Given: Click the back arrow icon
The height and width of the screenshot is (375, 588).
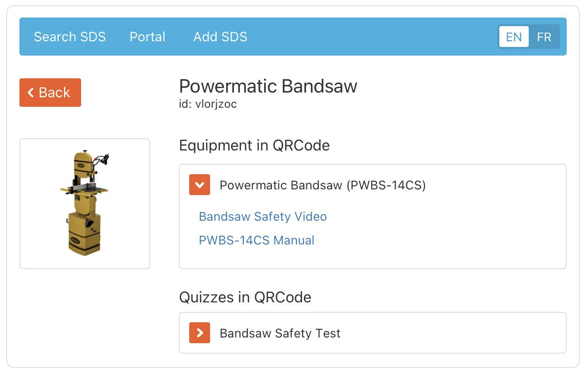Looking at the screenshot, I should click(30, 92).
